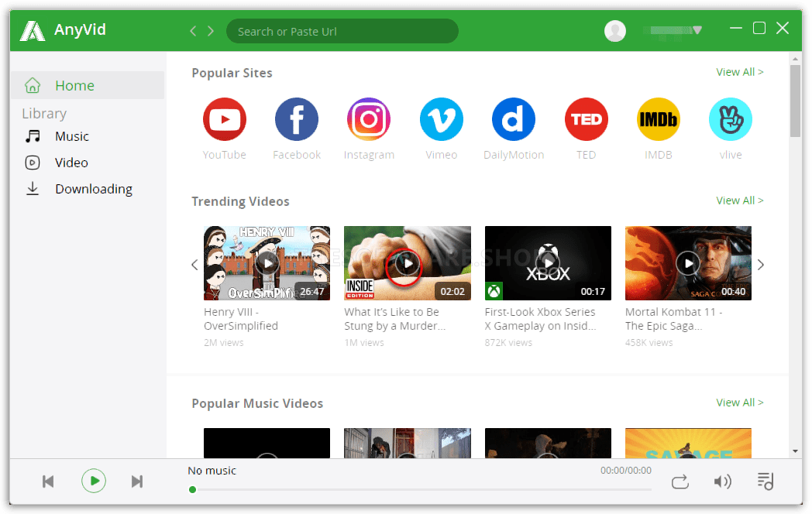Open the music playlist queue icon
Screen dimensions: 812x514
pos(766,481)
